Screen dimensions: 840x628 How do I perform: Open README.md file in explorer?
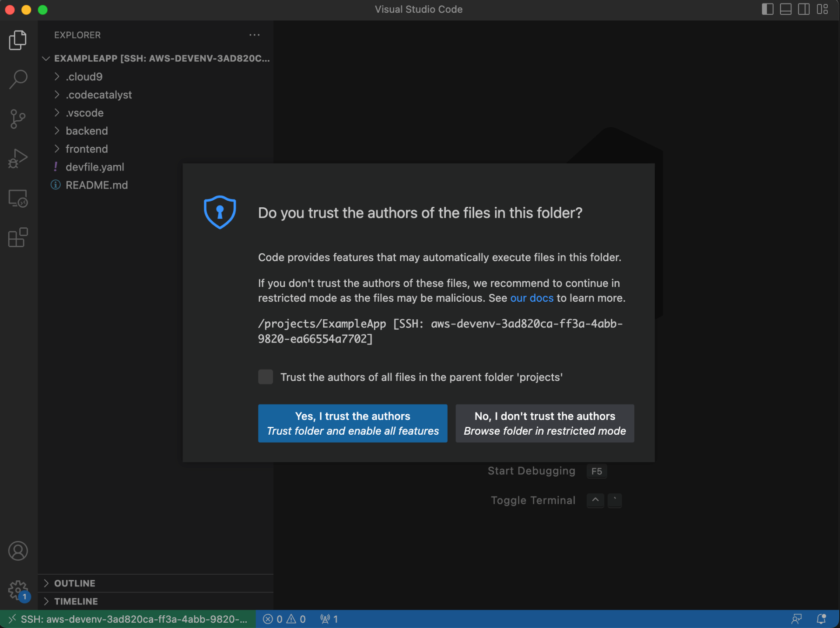coord(96,185)
